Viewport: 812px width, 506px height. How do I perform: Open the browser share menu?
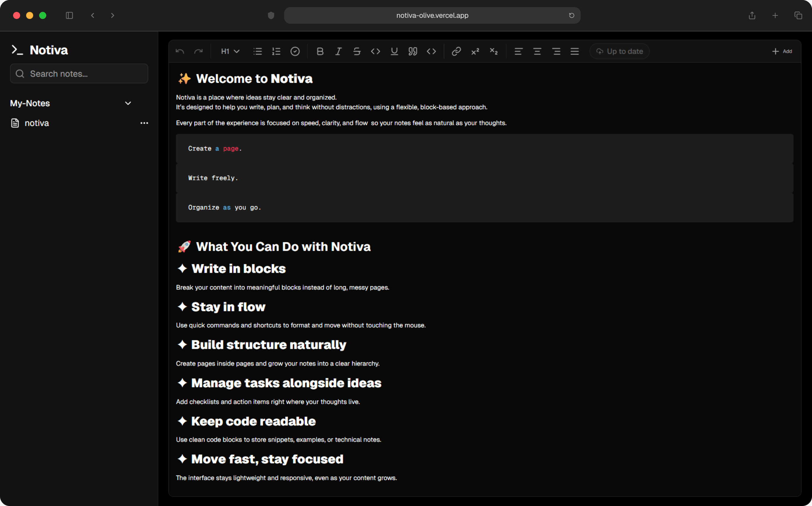pos(752,15)
